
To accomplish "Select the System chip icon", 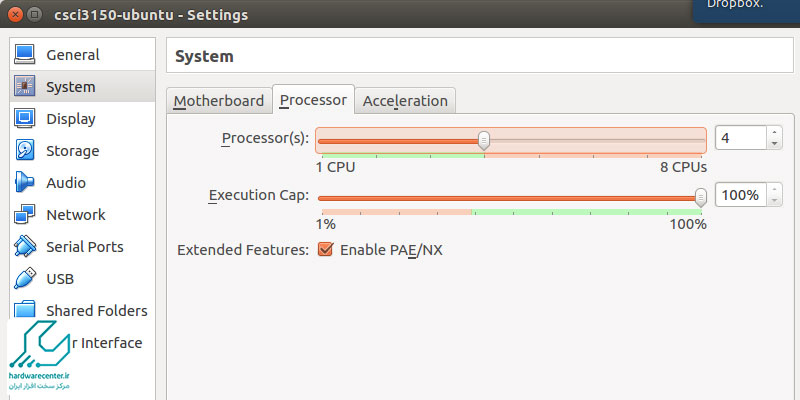I will pyautogui.click(x=25, y=87).
